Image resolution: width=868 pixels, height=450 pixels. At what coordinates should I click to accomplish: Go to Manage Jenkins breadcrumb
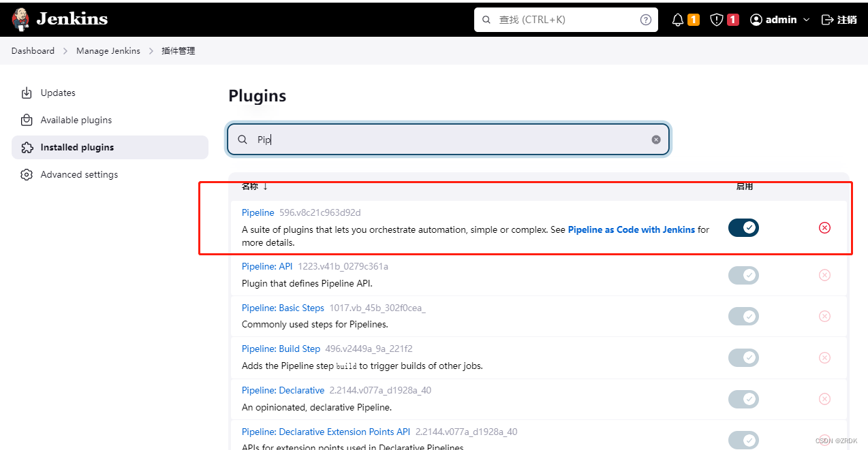pos(108,51)
